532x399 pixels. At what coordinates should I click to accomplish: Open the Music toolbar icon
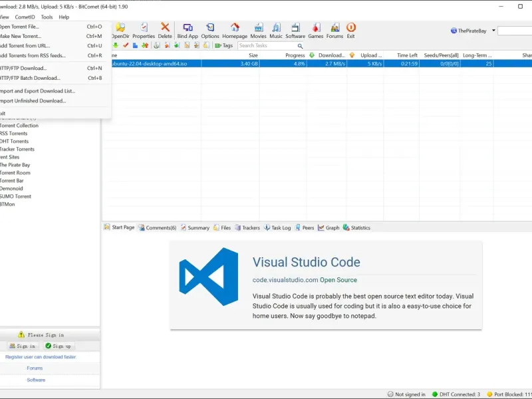(x=276, y=31)
